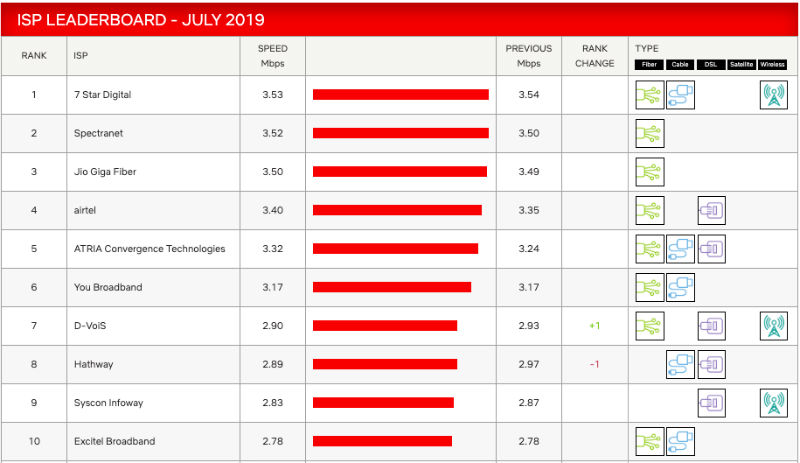Click the DSL icon in D-VoiS row
The height and width of the screenshot is (463, 800).
point(711,326)
